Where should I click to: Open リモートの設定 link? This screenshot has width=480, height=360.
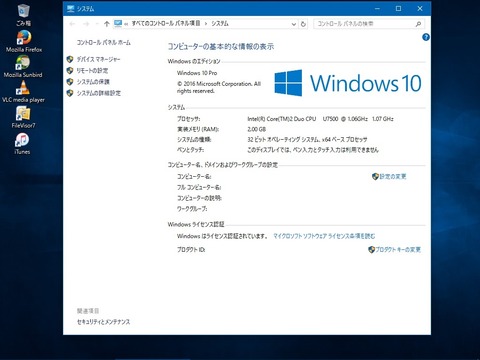(x=92, y=71)
